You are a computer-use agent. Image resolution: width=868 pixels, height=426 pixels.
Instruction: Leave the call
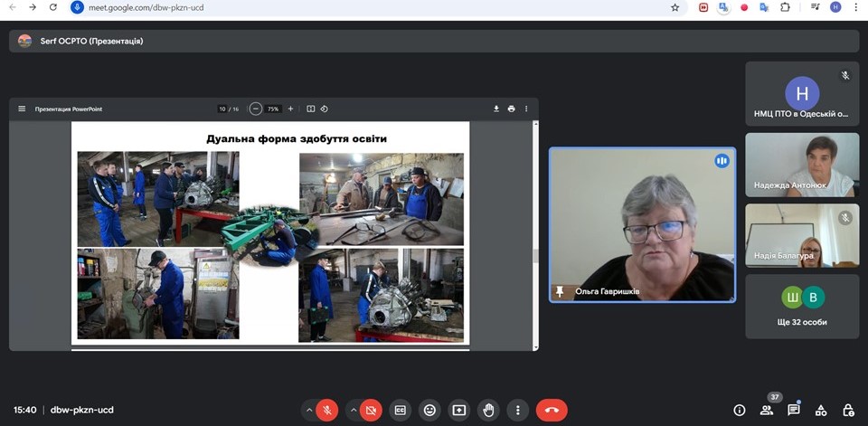click(x=552, y=410)
